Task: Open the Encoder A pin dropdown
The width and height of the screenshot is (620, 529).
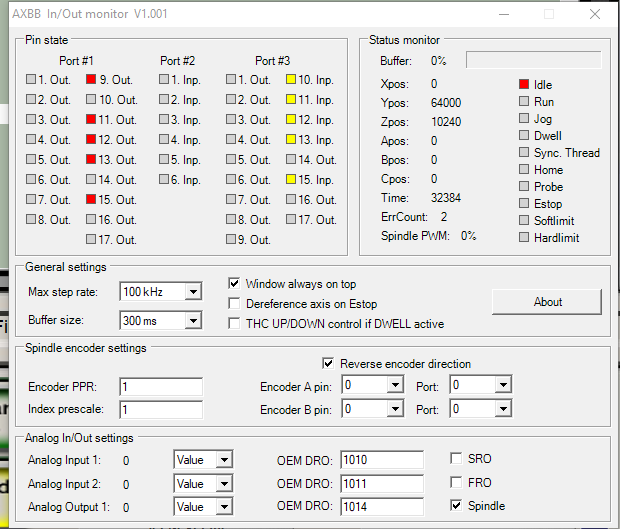Action: tap(395, 385)
